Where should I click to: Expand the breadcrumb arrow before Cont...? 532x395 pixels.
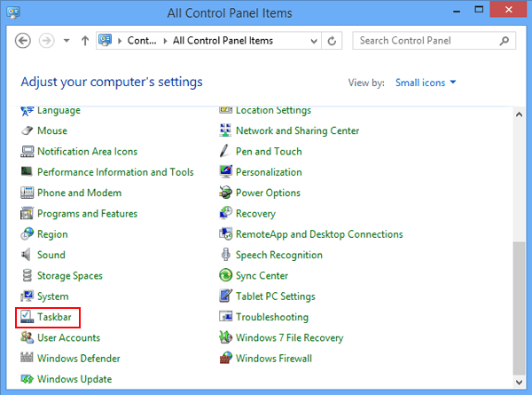120,41
